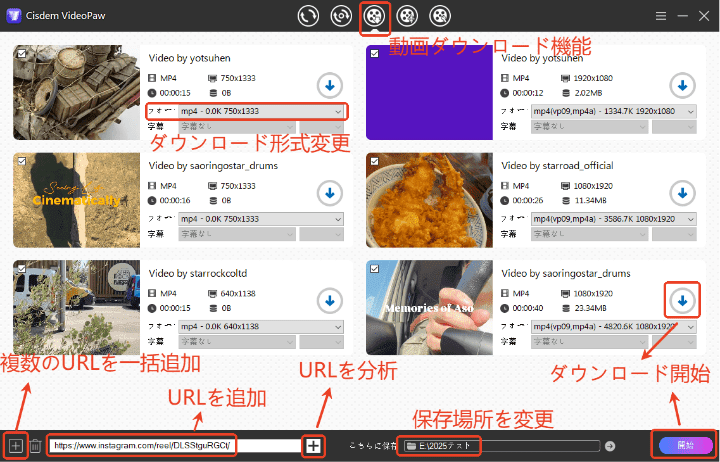
Task: Change the save folder E:\2025テスト
Action: tap(502, 445)
